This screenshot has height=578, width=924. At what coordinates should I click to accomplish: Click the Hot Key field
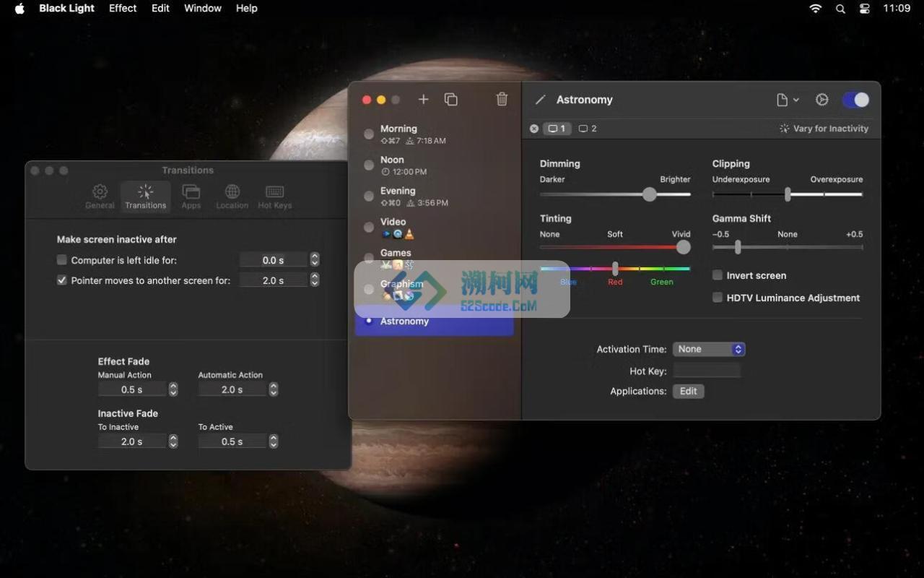707,371
